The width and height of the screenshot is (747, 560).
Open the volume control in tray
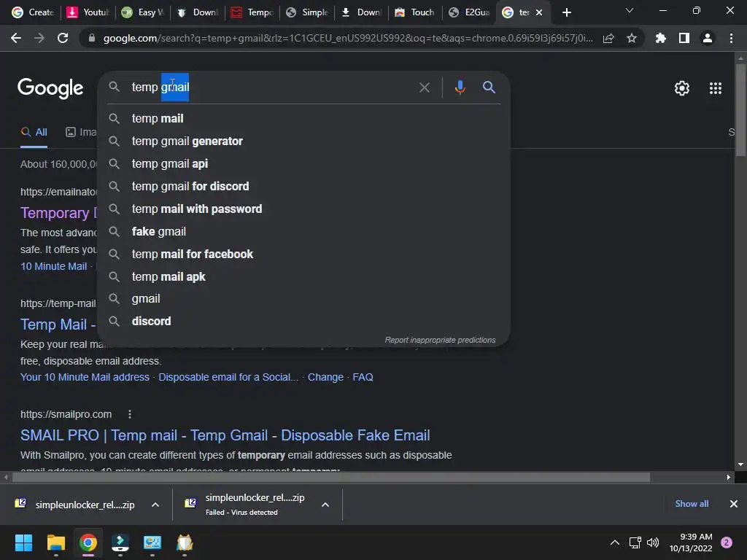pyautogui.click(x=653, y=542)
